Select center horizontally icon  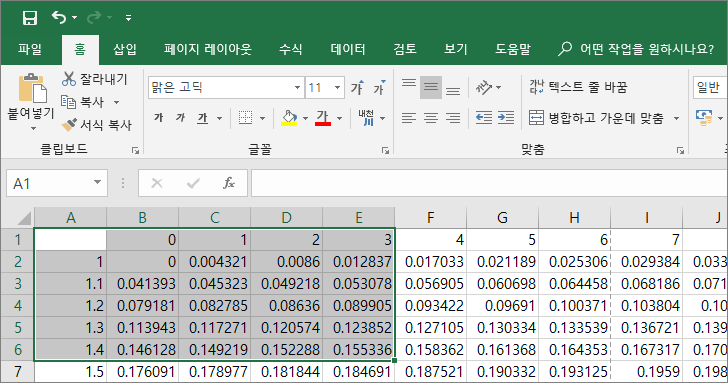click(431, 118)
